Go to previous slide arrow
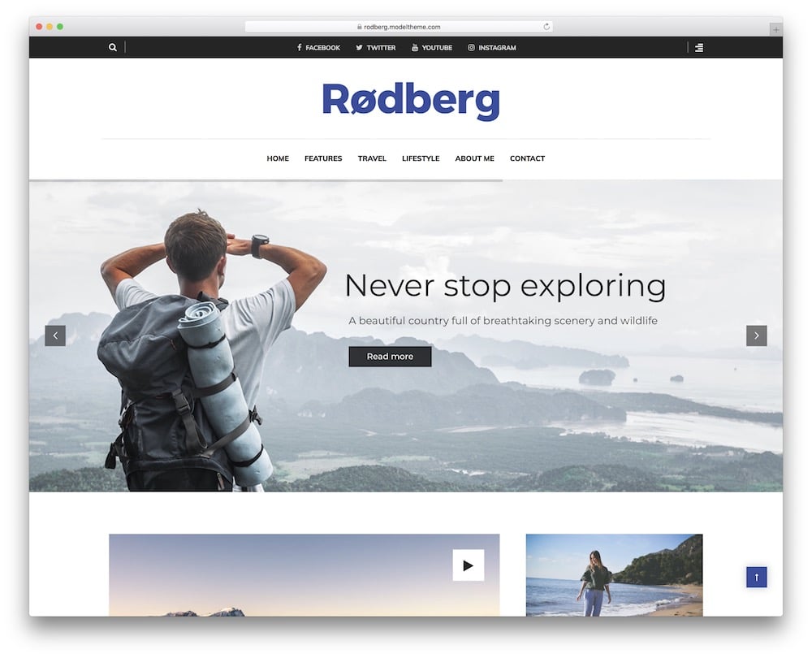The height and width of the screenshot is (658, 812). [55, 335]
